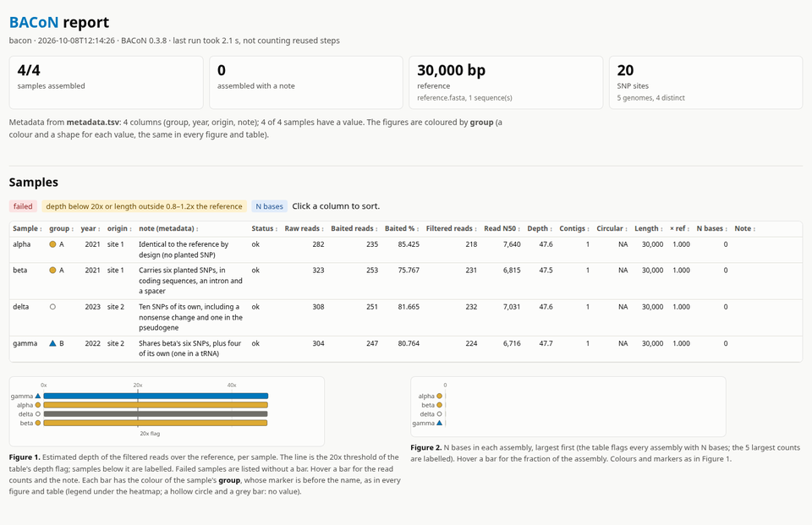Sort table by Read N50 column
Image resolution: width=812 pixels, height=525 pixels.
(x=502, y=228)
